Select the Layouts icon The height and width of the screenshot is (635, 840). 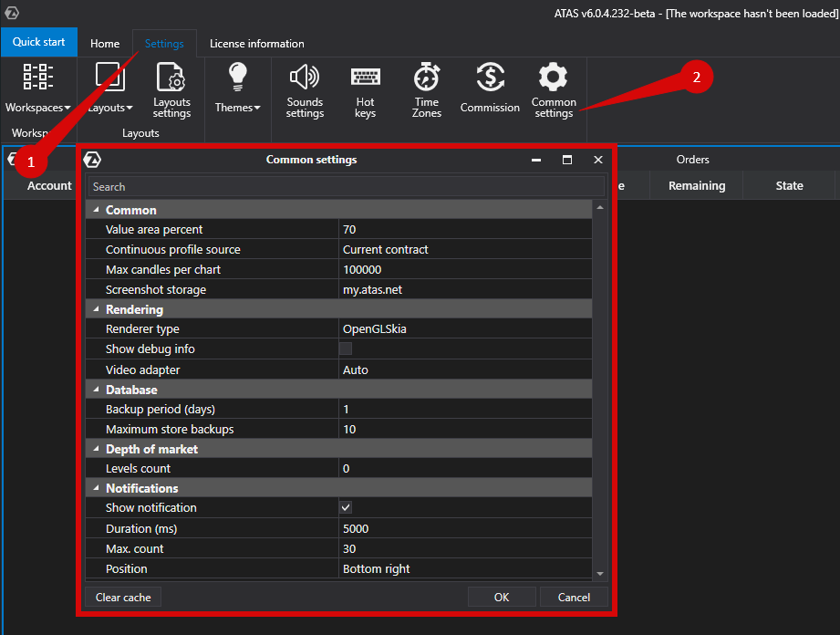point(109,87)
